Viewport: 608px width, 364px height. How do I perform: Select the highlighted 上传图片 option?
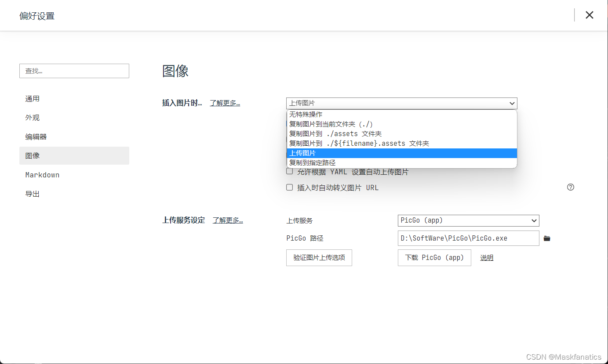(x=402, y=153)
